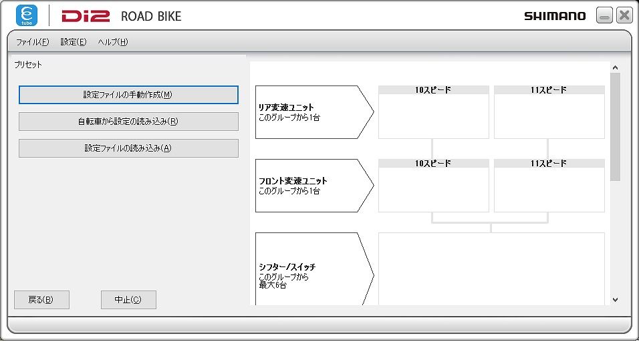
Task: Click the Di2 logo in header
Action: click(x=86, y=16)
